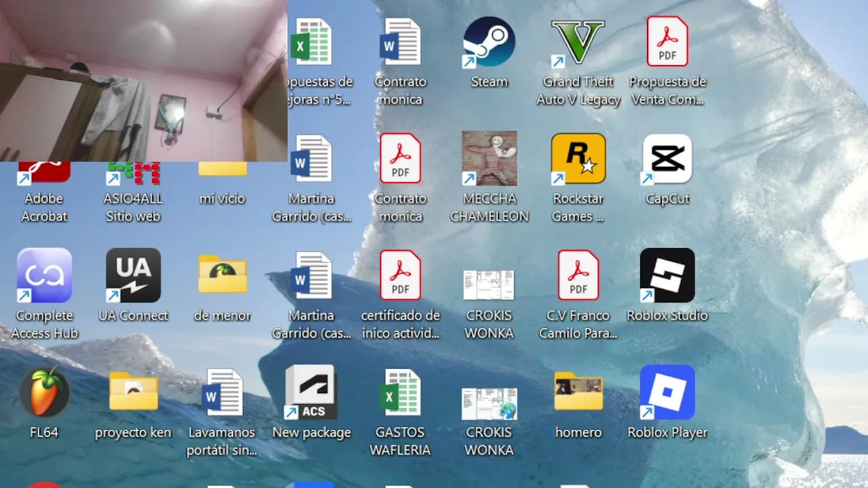Screen dimensions: 868x488
Task: Select CROKIS WONKA file beside the certificado PDF
Action: click(x=489, y=285)
